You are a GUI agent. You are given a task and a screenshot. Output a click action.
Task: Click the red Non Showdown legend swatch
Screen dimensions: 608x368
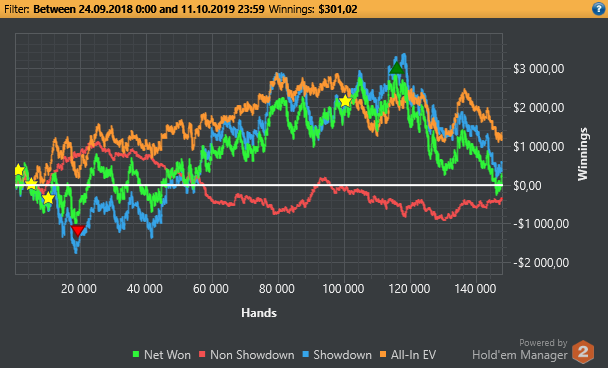[202, 354]
